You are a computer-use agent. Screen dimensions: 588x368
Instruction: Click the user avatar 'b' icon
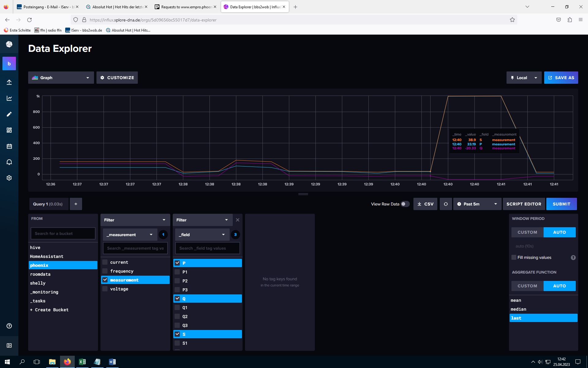[x=9, y=63]
